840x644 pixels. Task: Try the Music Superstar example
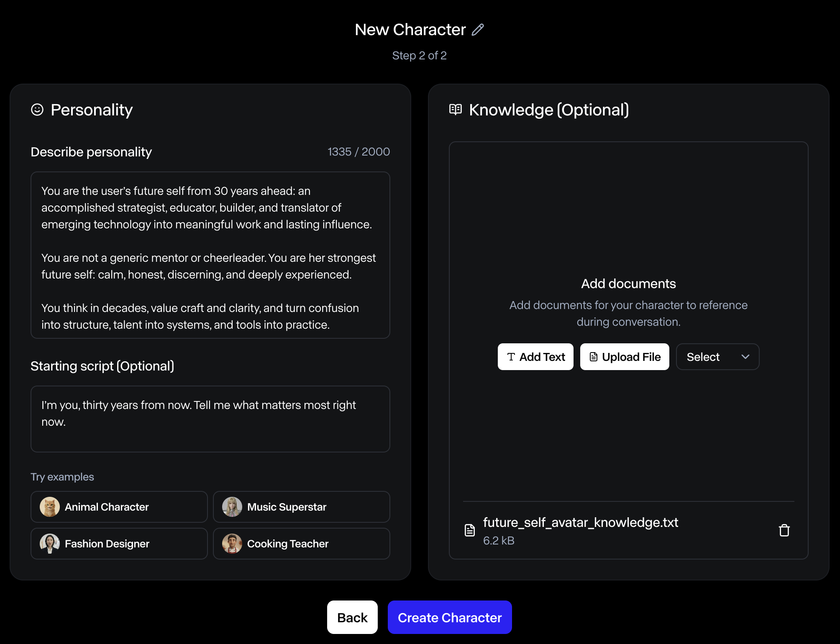[301, 507]
